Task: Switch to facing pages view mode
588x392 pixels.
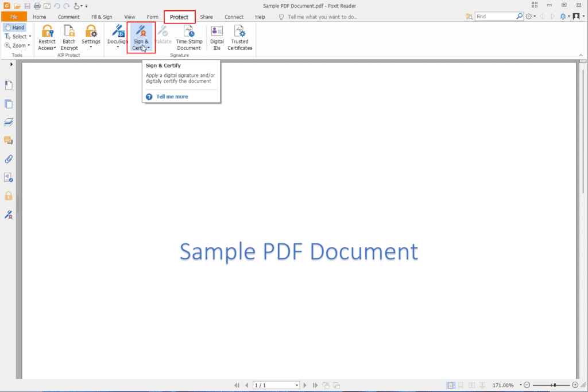Action: tap(471, 385)
